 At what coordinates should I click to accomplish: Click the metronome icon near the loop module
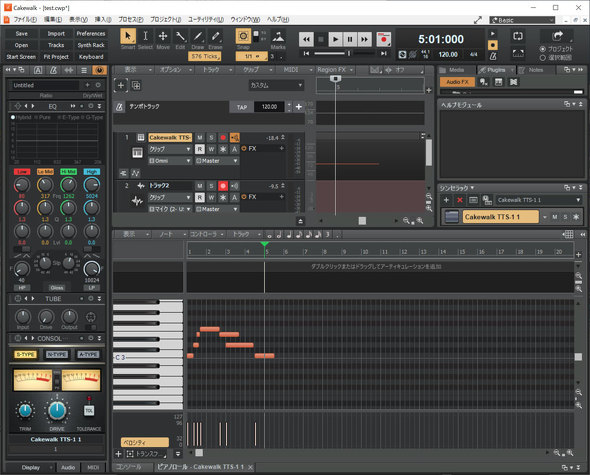coord(493,56)
